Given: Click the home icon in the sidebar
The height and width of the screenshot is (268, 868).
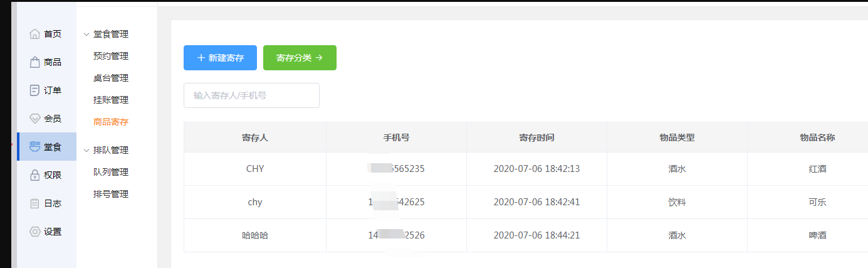Looking at the screenshot, I should coord(35,34).
